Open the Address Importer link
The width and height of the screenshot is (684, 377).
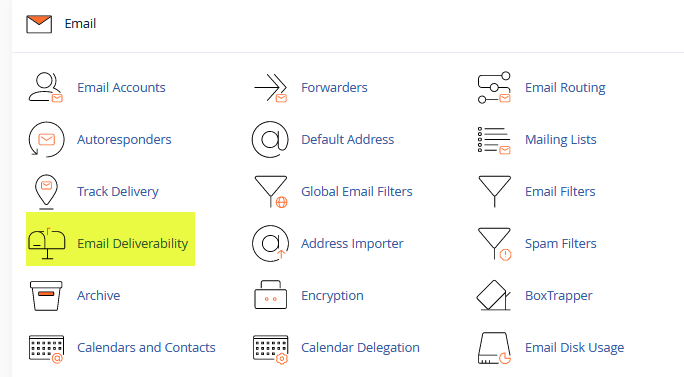[352, 243]
